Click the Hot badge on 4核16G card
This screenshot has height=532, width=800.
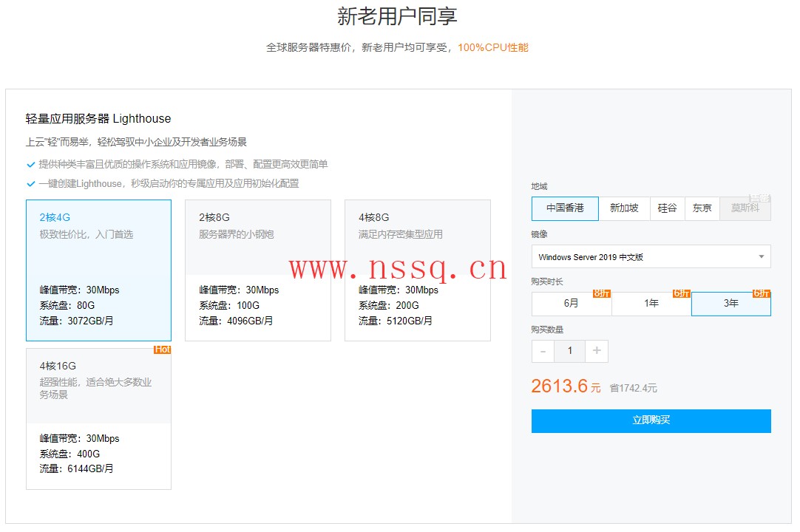(162, 349)
